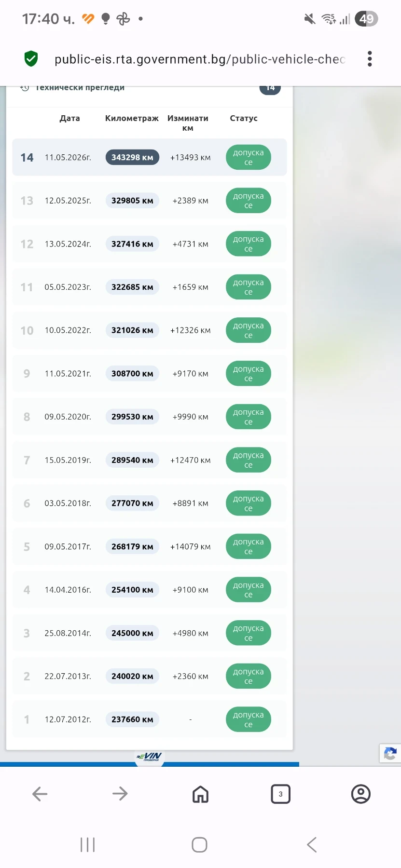This screenshot has height=868, width=401.
Task: Open the browser home page icon
Action: tap(200, 794)
